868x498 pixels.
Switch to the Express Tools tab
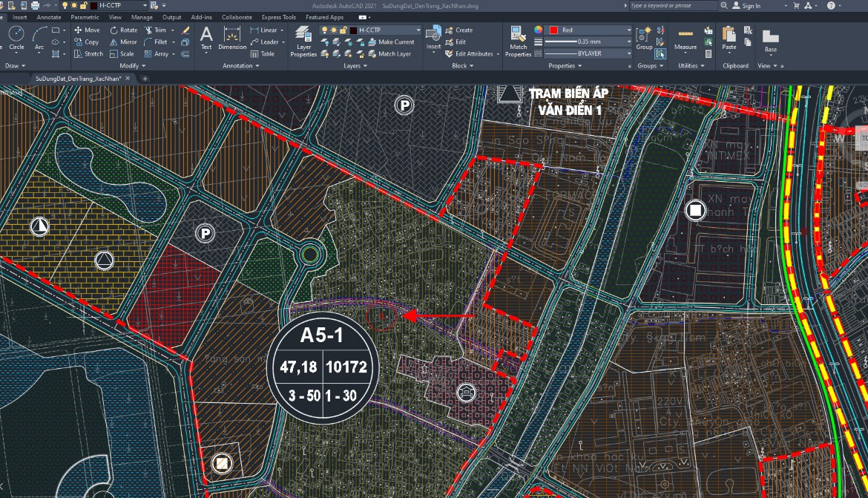tap(278, 16)
